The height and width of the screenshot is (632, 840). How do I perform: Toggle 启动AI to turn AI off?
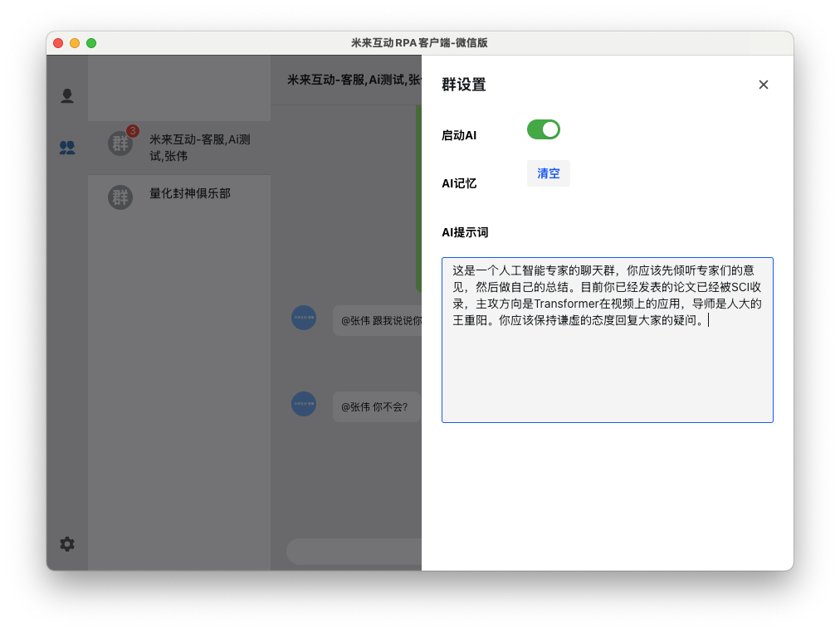coord(543,129)
